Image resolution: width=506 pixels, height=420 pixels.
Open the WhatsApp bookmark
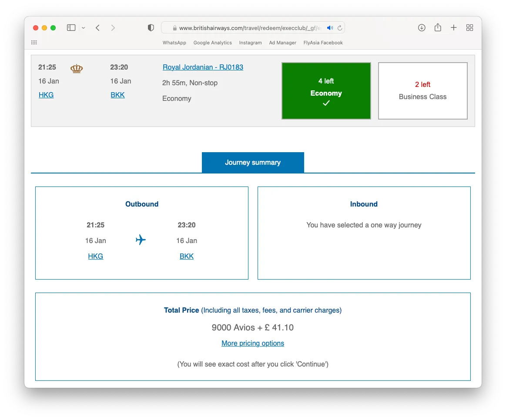174,43
